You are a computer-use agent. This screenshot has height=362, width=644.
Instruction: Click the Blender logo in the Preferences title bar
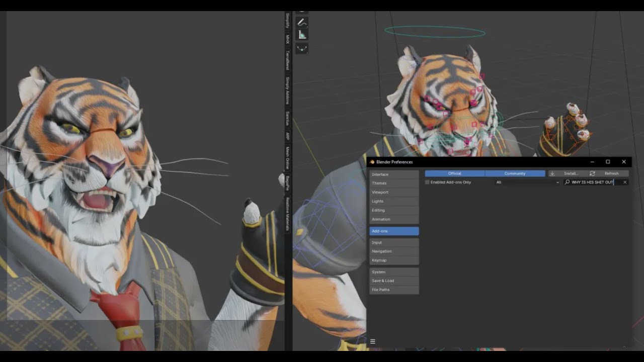click(x=372, y=162)
